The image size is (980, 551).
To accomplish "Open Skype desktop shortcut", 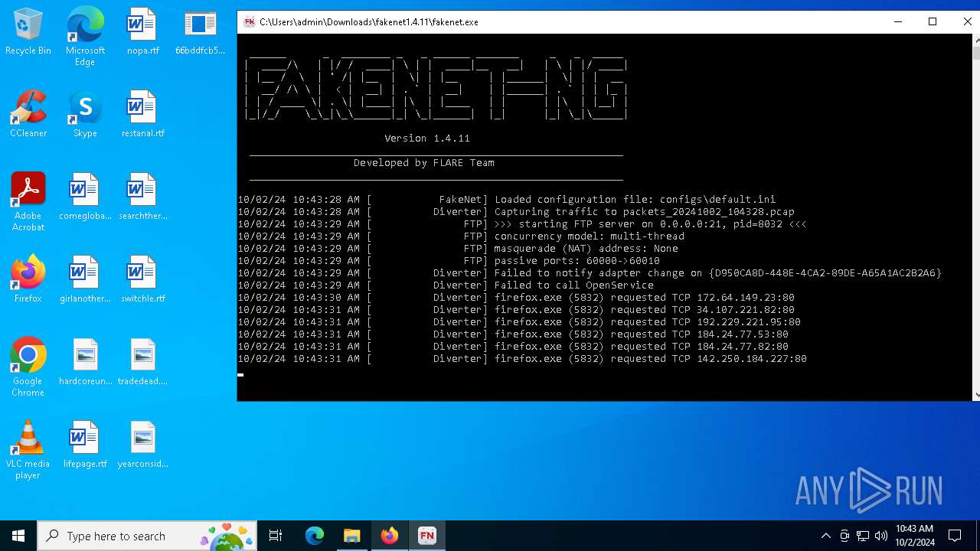I will coord(85,115).
